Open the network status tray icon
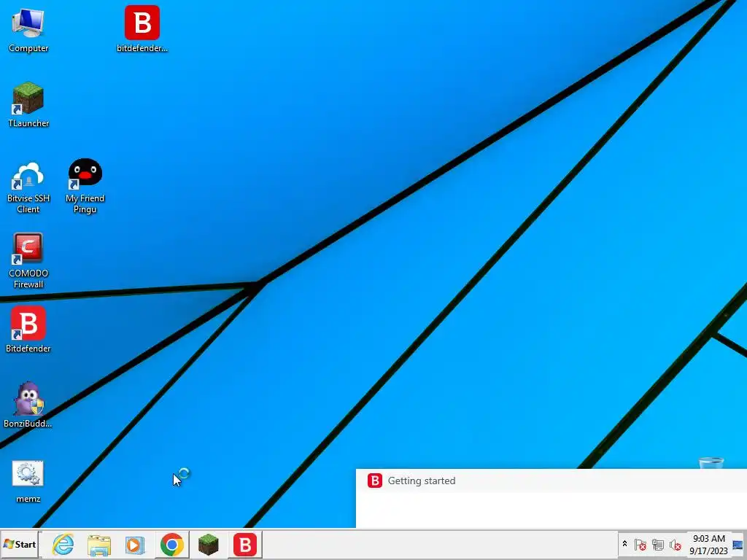 (x=658, y=544)
